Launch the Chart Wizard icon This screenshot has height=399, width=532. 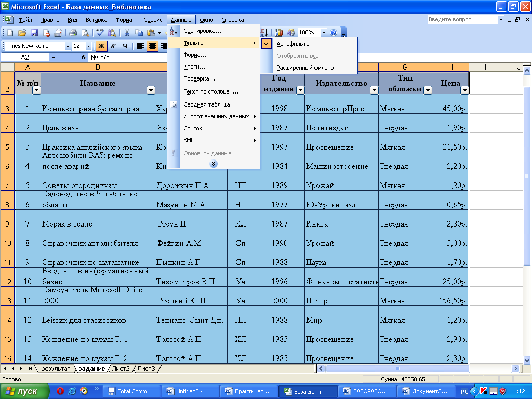coord(279,33)
